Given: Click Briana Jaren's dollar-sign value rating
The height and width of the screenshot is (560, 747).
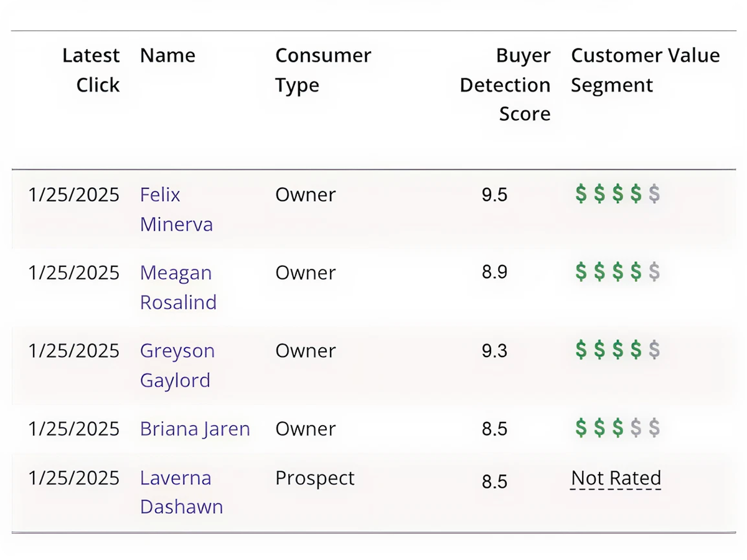Looking at the screenshot, I should pos(617,428).
